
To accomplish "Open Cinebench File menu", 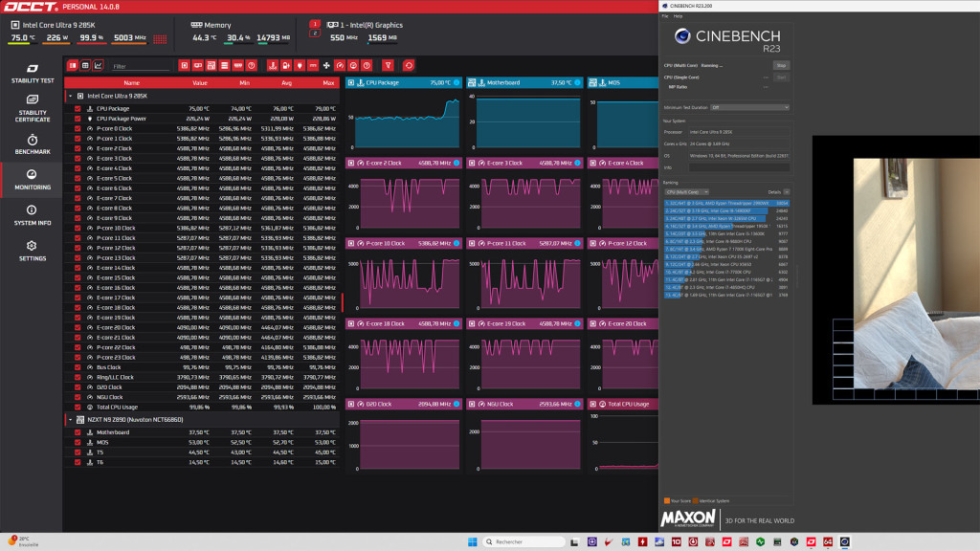I will tap(665, 16).
